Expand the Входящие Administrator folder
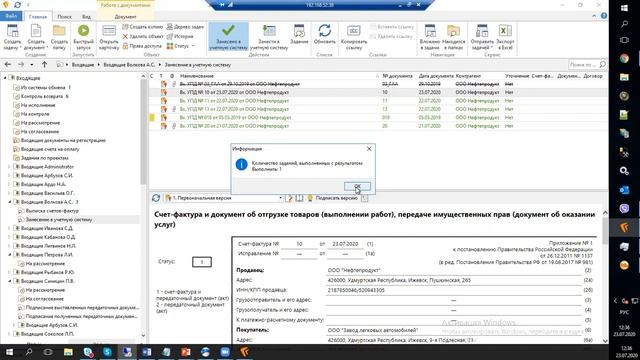The width and height of the screenshot is (640, 360). coord(9,167)
